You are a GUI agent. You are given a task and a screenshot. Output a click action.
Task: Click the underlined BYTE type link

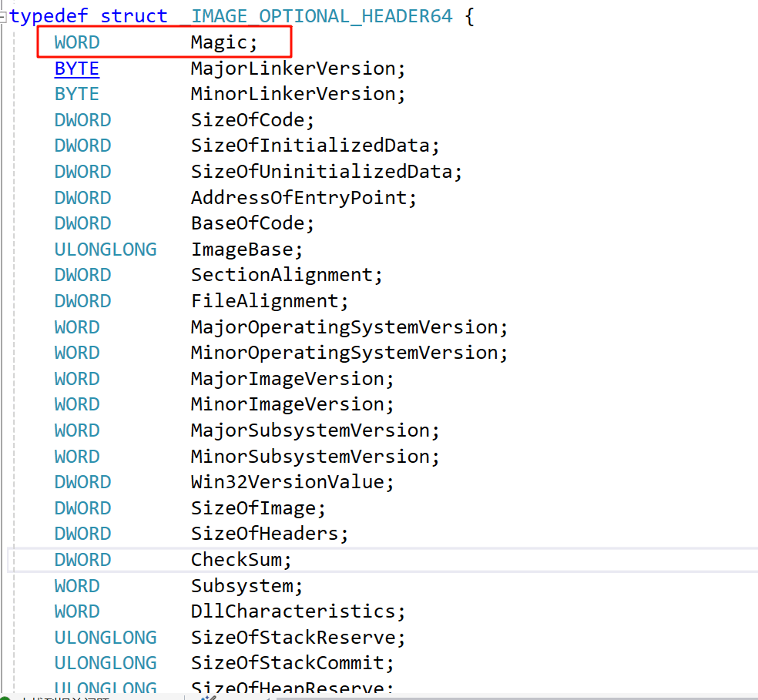pyautogui.click(x=76, y=69)
